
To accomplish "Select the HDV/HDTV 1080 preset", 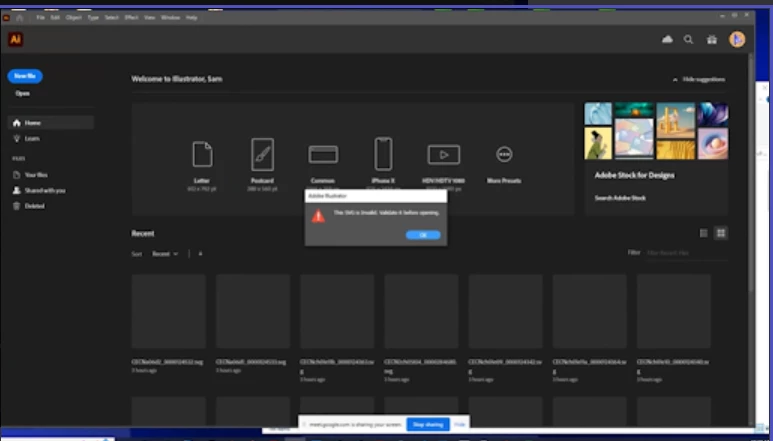I will tap(443, 167).
